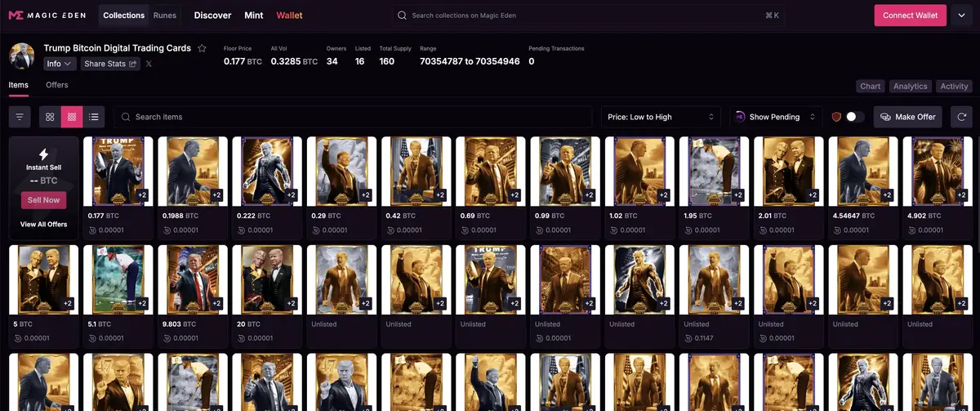Open the card listed at 0.177 BTC

pyautogui.click(x=118, y=171)
